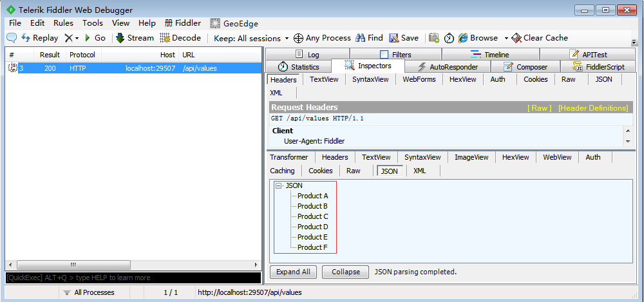
Task: Open Find binoculars tool
Action: (x=369, y=38)
